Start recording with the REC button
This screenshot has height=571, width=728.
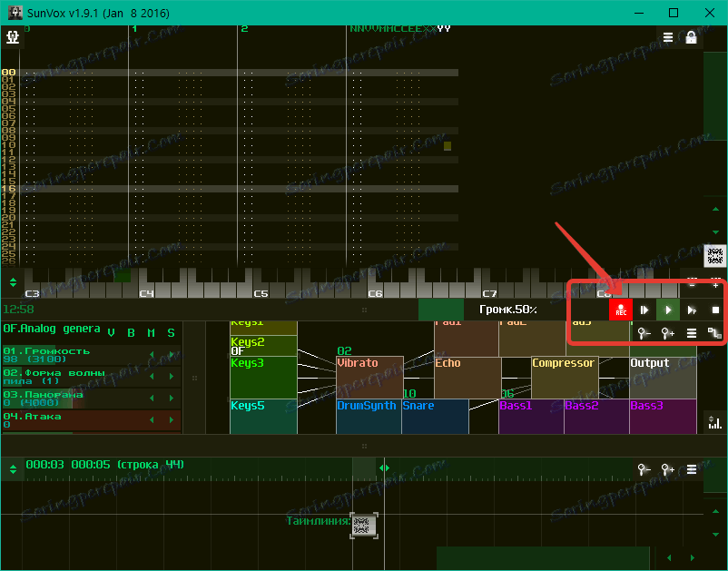[x=621, y=310]
